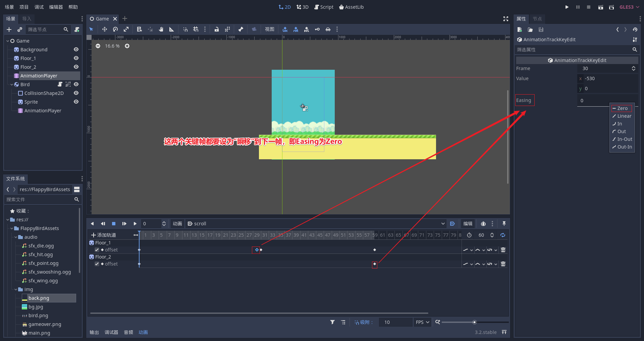Select the Scale Mode tool
This screenshot has height=341, width=644.
[126, 30]
